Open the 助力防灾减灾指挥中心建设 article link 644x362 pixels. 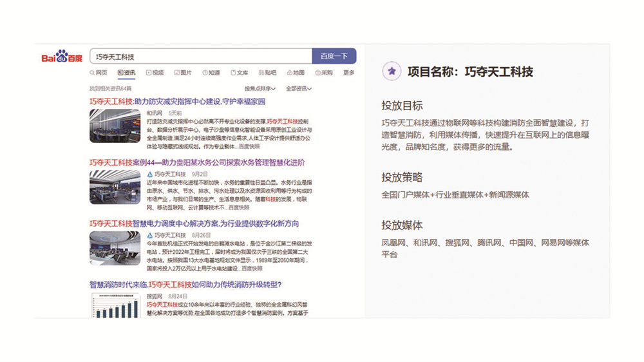tap(177, 101)
